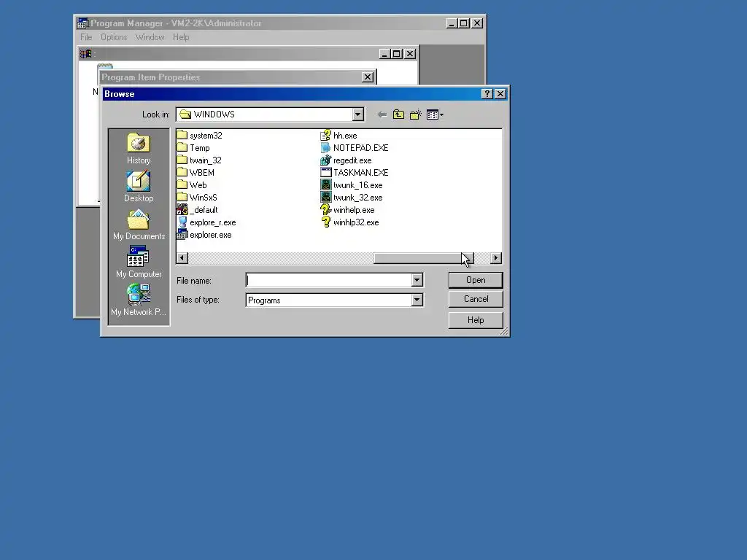The image size is (747, 560).
Task: Select twunk_32.exe in file list
Action: [352, 198]
